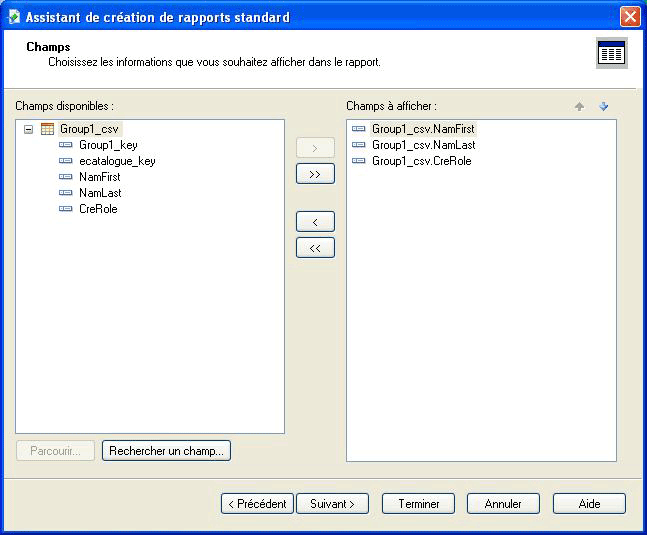
Task: Click the field icon next to Group1_csv.CreRole
Action: pyautogui.click(x=359, y=161)
